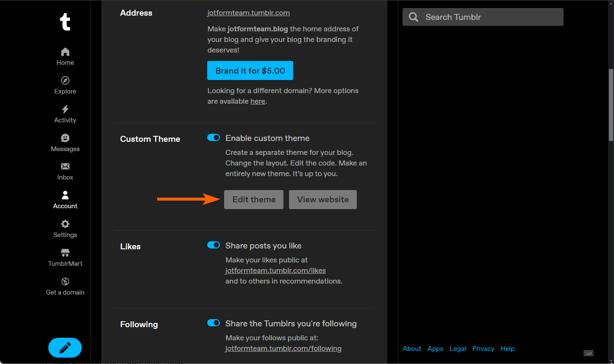Screen dimensions: 614x364
Task: Click the Edit theme button
Action: 254,199
